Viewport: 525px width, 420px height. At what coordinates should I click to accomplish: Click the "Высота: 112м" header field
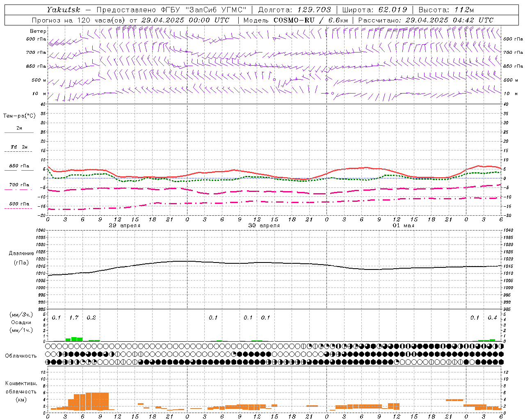click(446, 10)
